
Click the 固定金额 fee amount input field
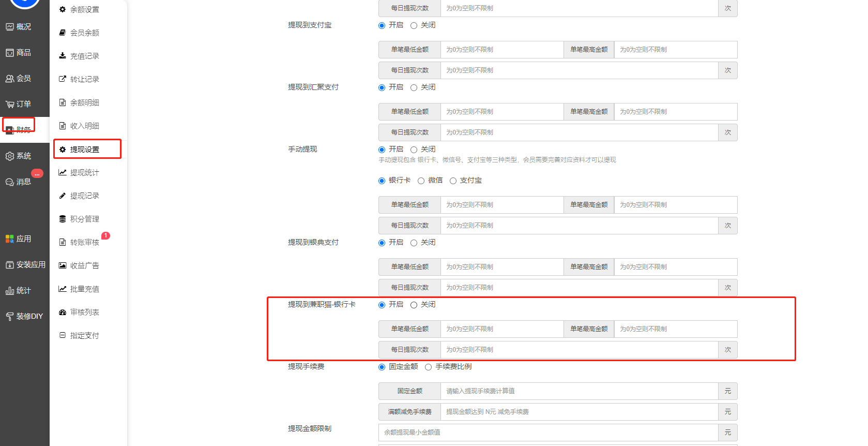[579, 391]
